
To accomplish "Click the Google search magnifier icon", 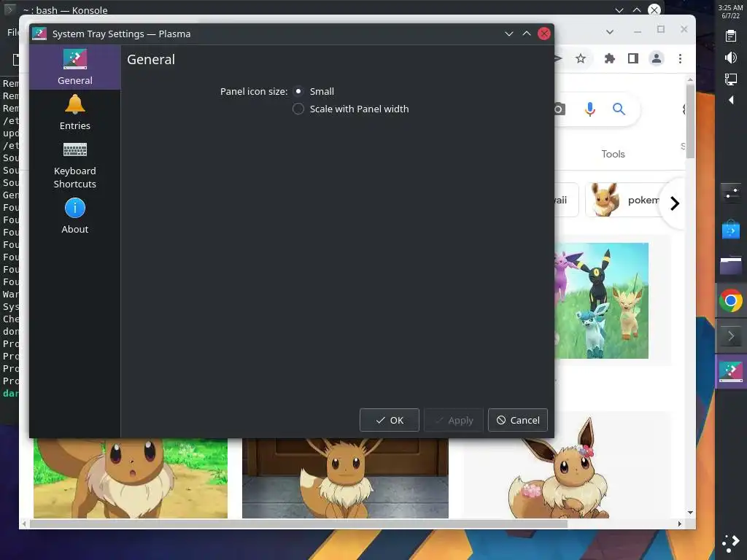I will (x=619, y=109).
